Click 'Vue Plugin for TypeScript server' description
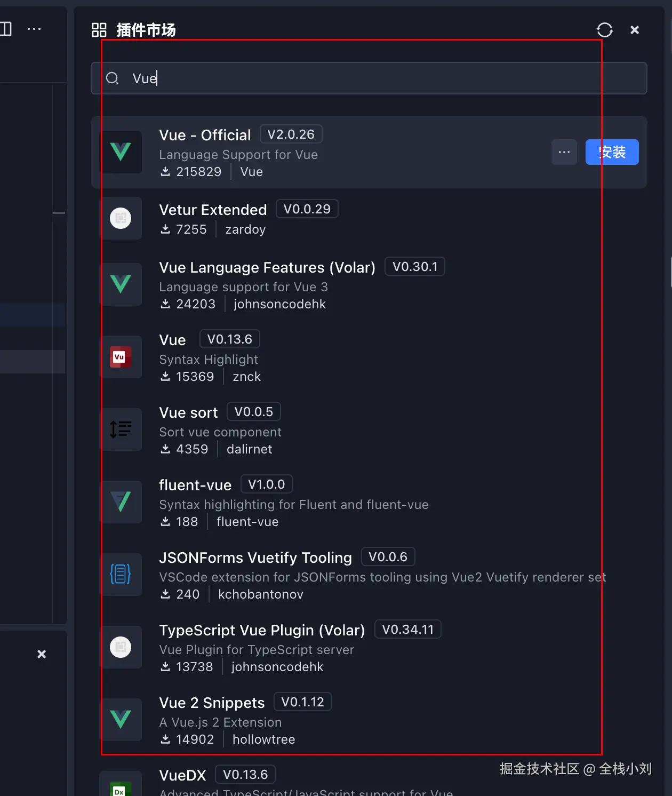Image resolution: width=672 pixels, height=796 pixels. pyautogui.click(x=257, y=650)
